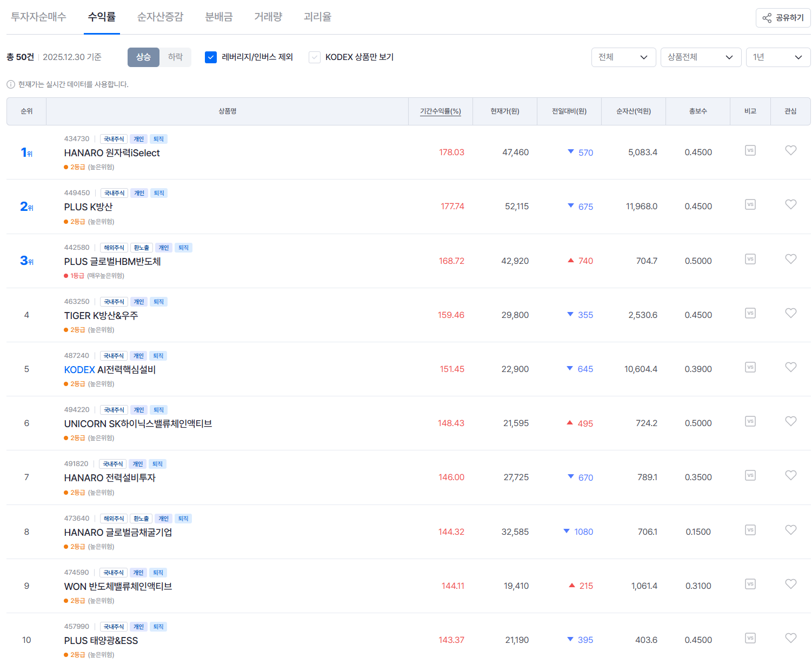Favorite HANARO 전력설비투자 with heart icon

790,475
